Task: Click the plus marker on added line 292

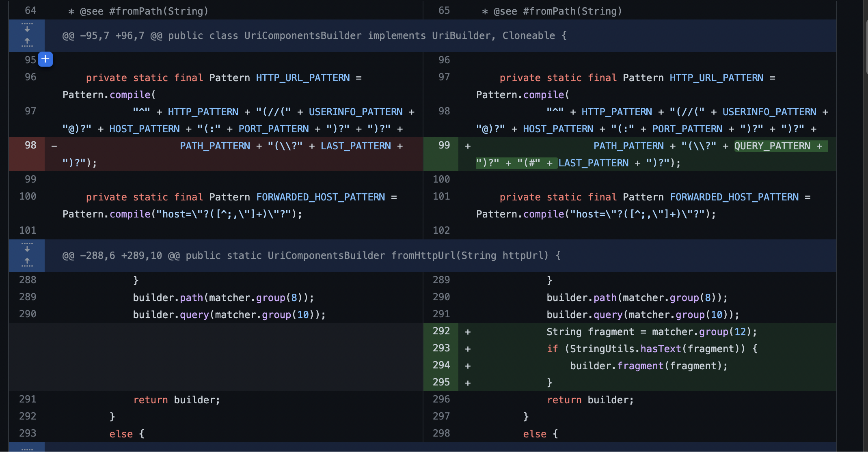Action: [468, 332]
